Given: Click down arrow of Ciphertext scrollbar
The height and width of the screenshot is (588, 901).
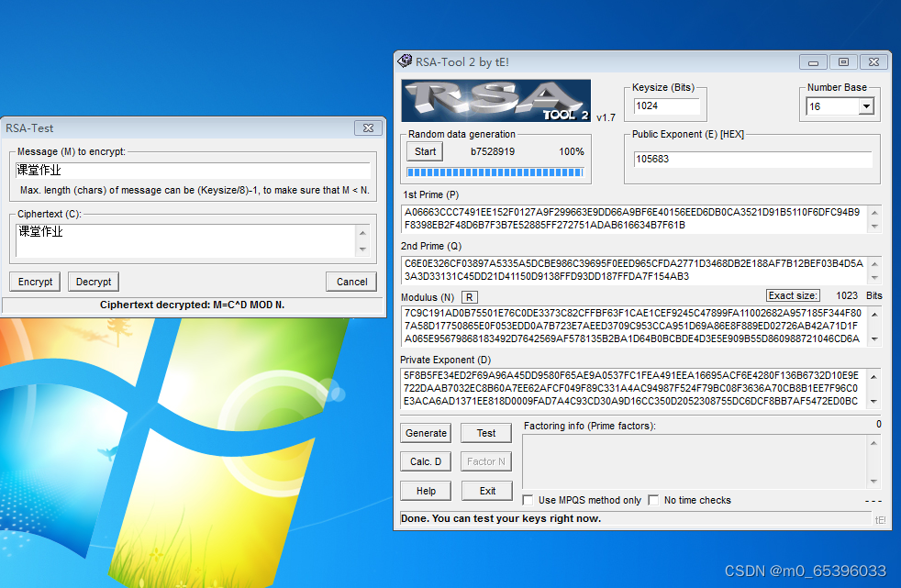Looking at the screenshot, I should pyautogui.click(x=362, y=250).
